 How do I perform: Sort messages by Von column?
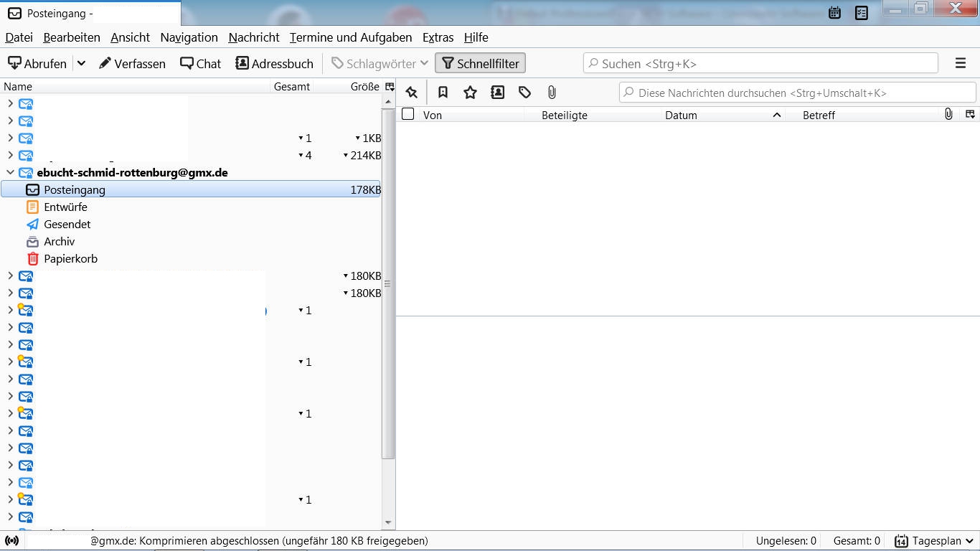[x=433, y=115]
